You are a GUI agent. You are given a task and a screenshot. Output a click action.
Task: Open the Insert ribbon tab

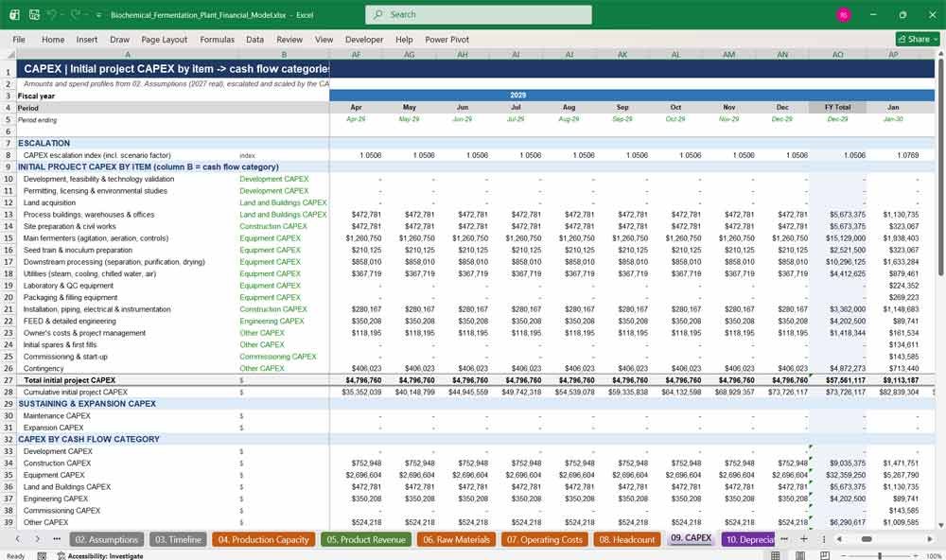[87, 39]
